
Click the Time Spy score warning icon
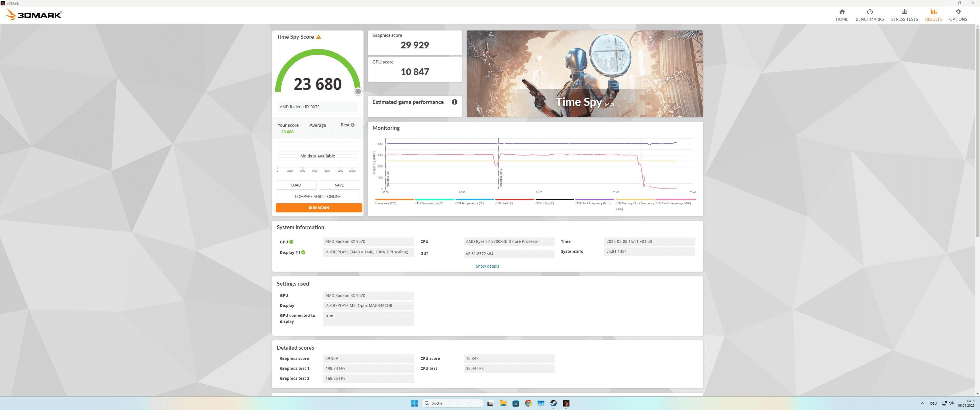(x=318, y=37)
